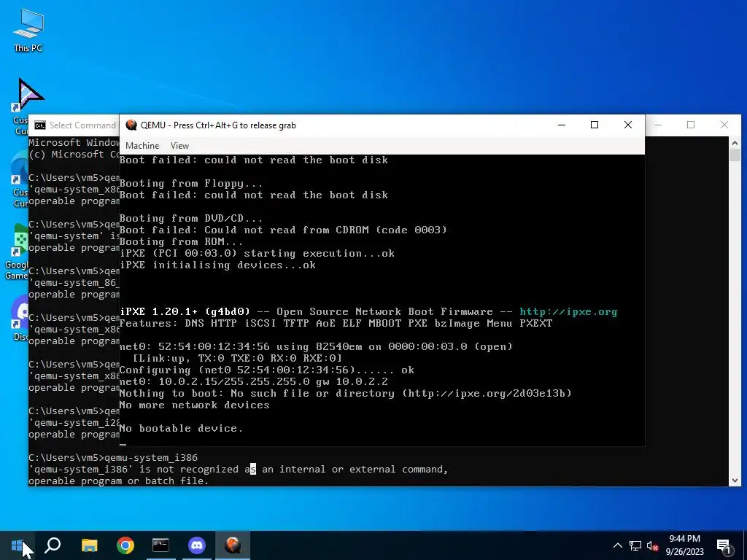Close the QEMU window
Image resolution: width=747 pixels, height=560 pixels.
(628, 125)
